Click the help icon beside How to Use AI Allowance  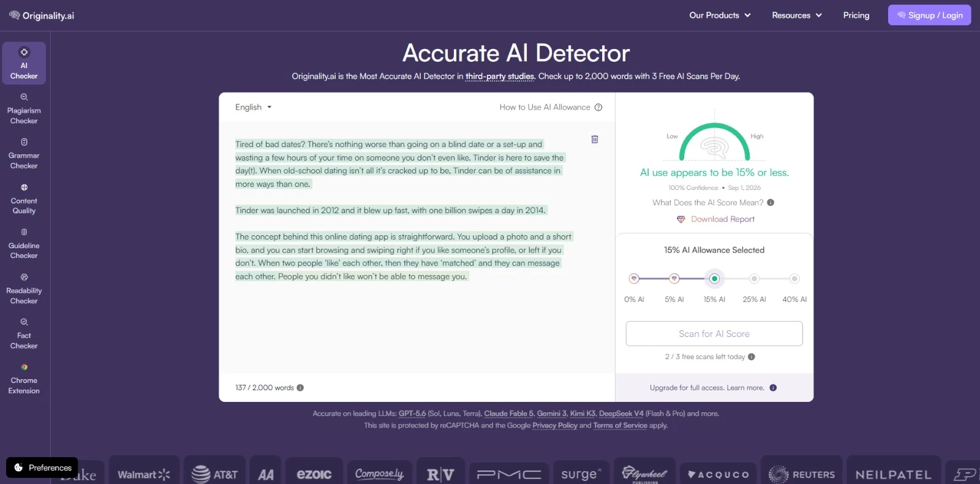point(598,107)
